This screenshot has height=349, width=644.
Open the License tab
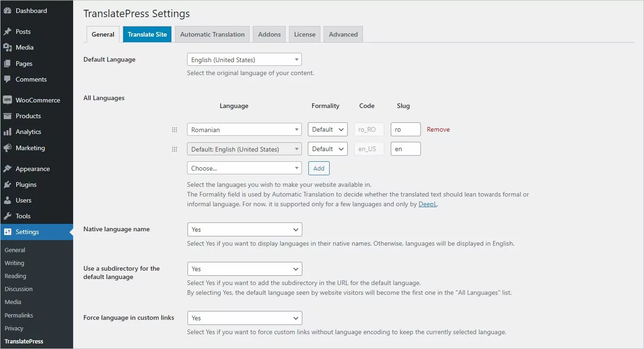click(305, 34)
